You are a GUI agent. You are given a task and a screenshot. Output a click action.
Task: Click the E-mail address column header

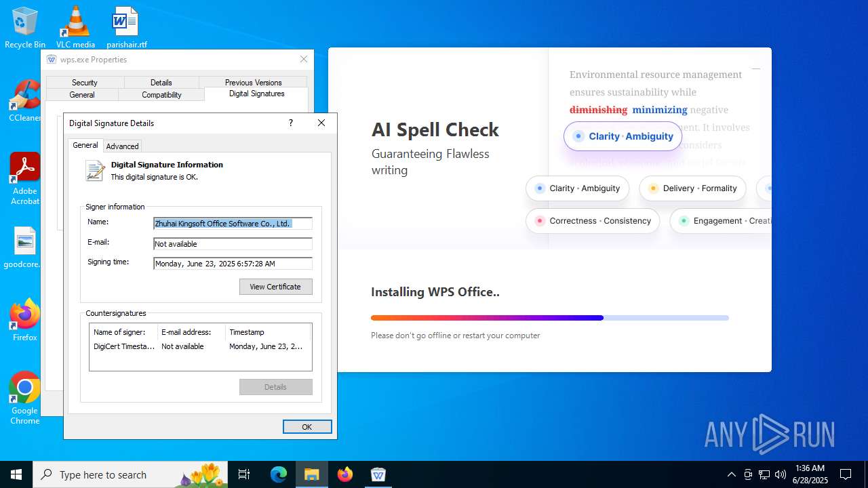(x=192, y=332)
